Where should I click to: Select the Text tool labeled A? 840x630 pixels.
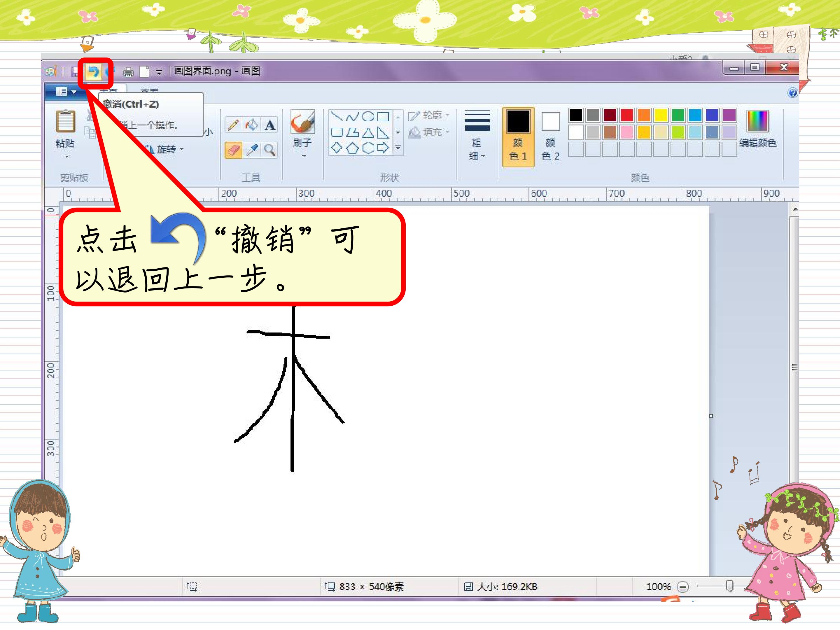(x=269, y=125)
